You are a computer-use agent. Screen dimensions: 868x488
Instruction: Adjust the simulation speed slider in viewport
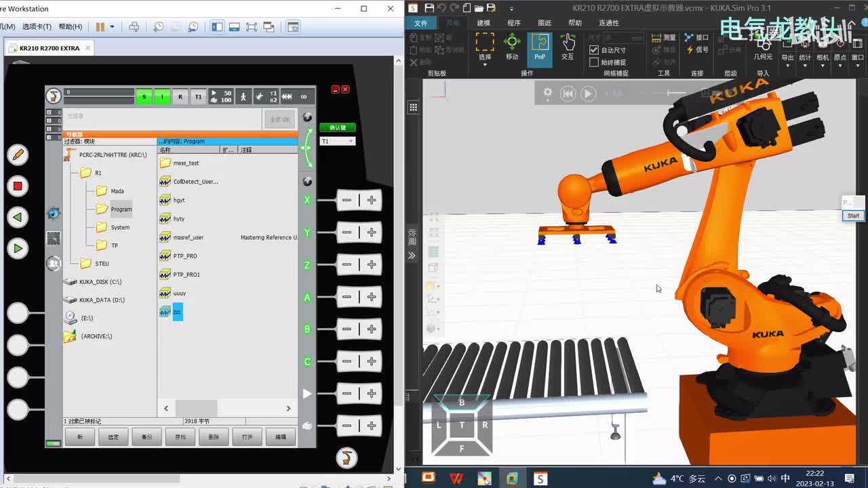pos(676,93)
